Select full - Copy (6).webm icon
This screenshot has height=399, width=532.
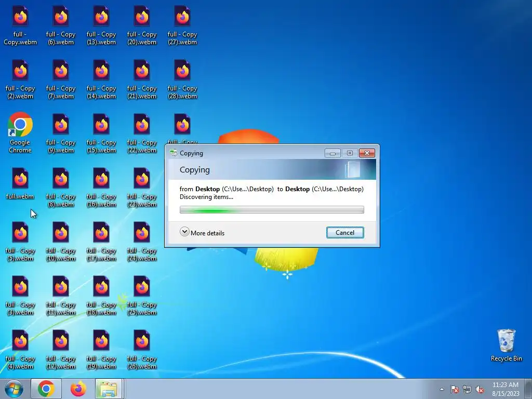[61, 26]
